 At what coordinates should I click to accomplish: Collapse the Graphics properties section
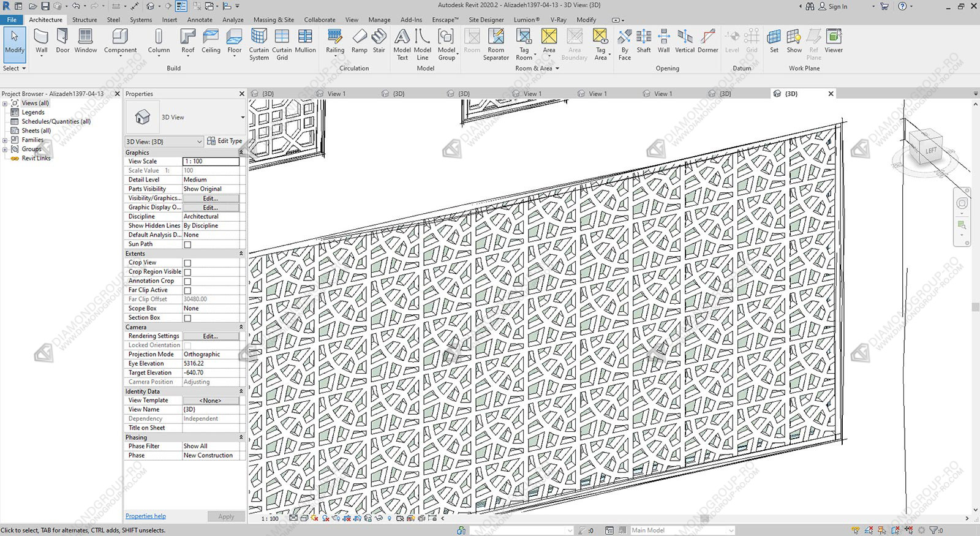(241, 153)
